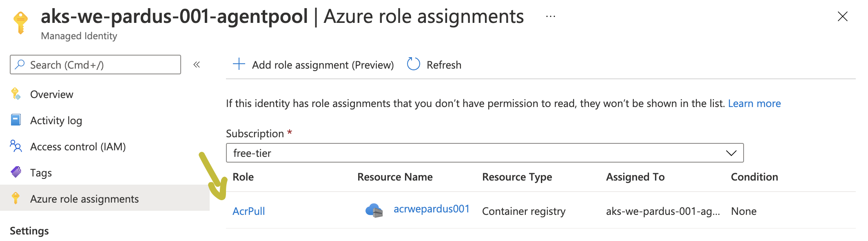Select Azure role assignments menu item
Image resolution: width=868 pixels, height=241 pixels.
pyautogui.click(x=84, y=199)
